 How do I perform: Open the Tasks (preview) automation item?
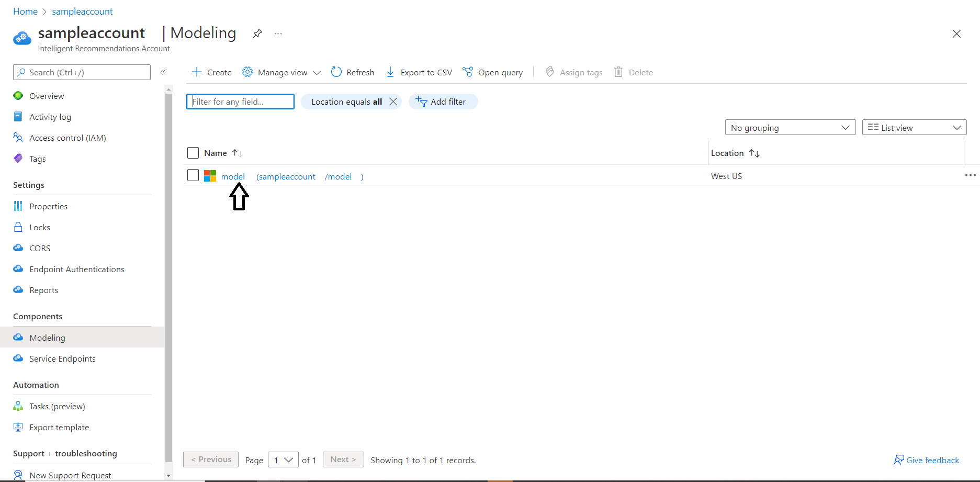(57, 406)
